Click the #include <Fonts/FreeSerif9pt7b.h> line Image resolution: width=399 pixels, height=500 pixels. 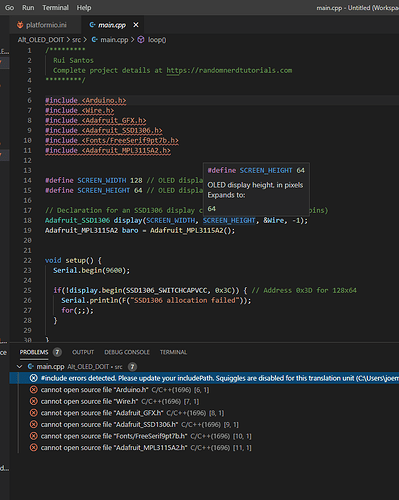click(112, 140)
